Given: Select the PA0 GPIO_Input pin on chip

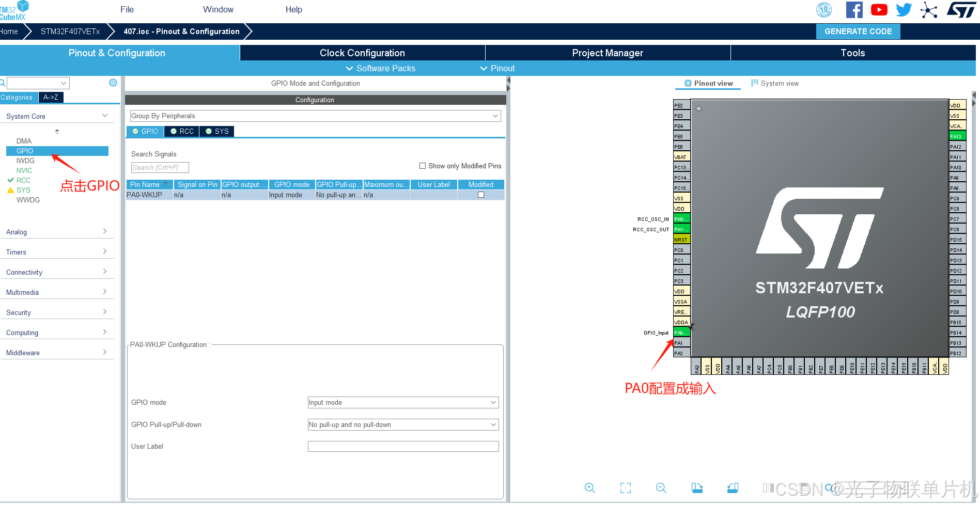Looking at the screenshot, I should [681, 333].
